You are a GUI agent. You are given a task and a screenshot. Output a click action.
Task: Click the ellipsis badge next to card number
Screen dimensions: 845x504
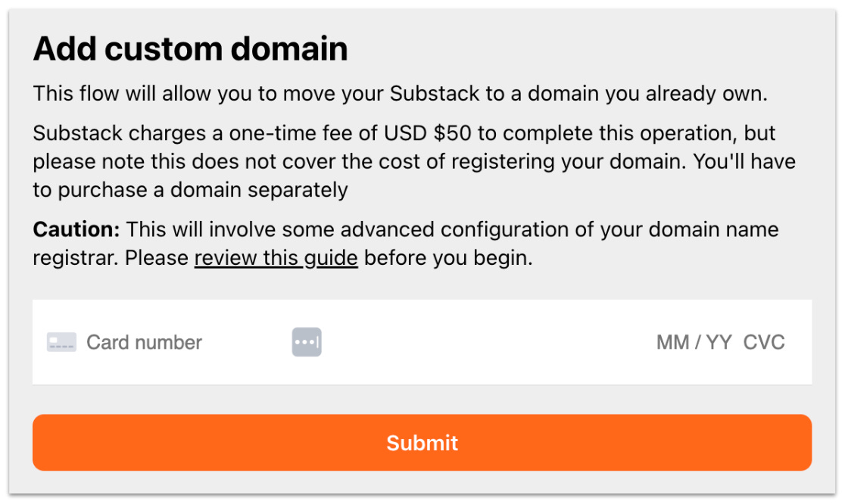tap(307, 341)
